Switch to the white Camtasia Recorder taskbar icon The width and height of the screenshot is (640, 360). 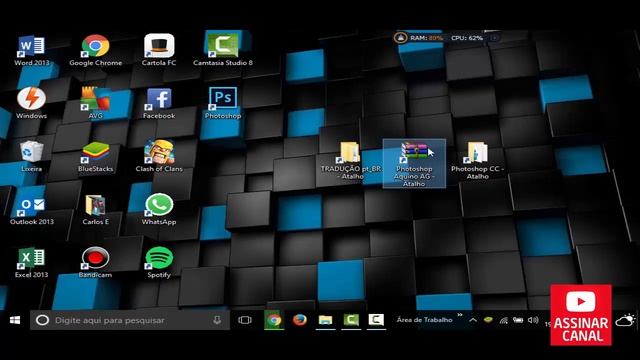(x=376, y=320)
